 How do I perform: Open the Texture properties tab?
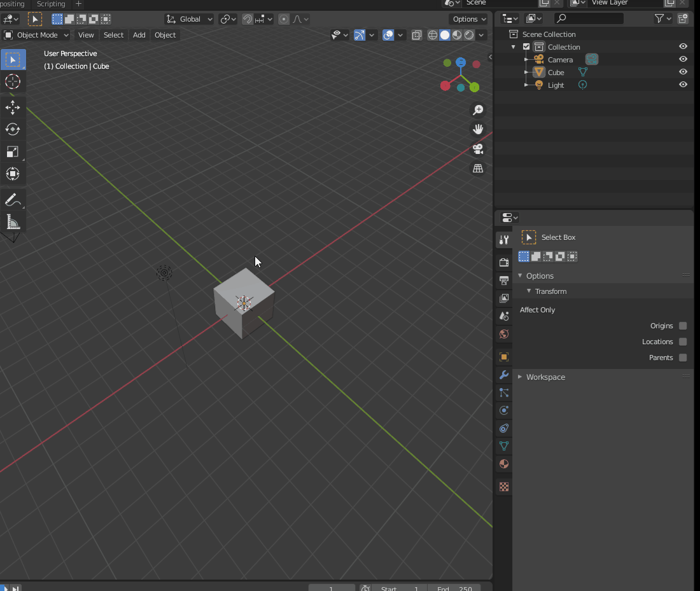click(504, 487)
